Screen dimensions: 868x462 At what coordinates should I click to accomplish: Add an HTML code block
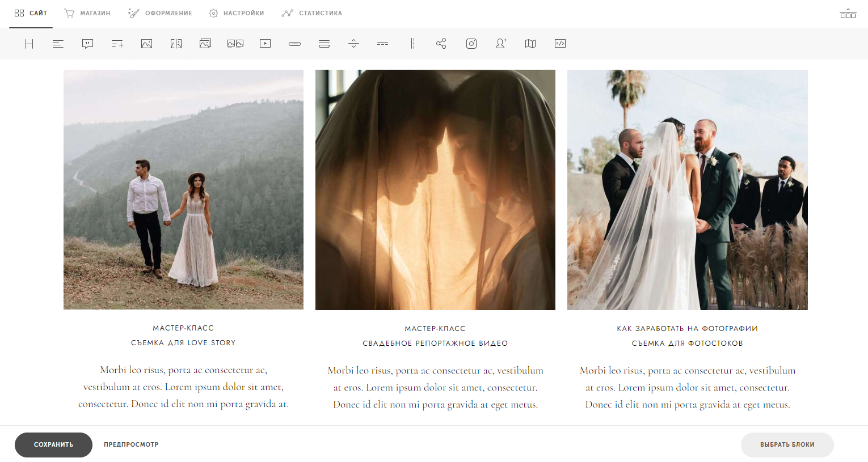pyautogui.click(x=560, y=44)
